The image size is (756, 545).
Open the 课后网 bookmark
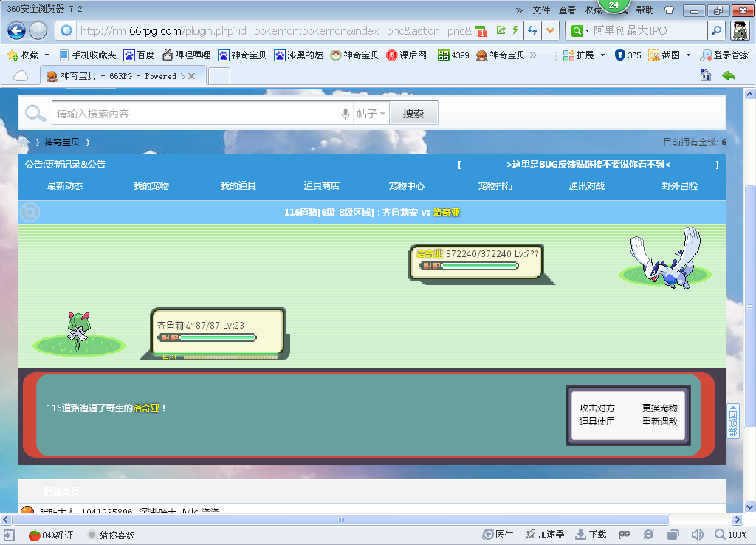pyautogui.click(x=408, y=55)
